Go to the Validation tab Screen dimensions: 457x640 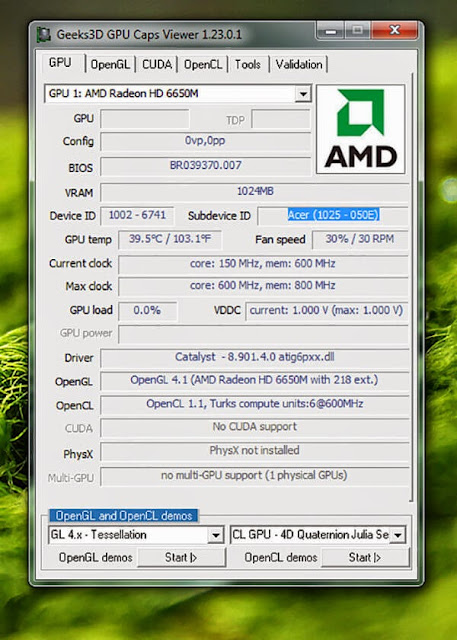pyautogui.click(x=299, y=64)
